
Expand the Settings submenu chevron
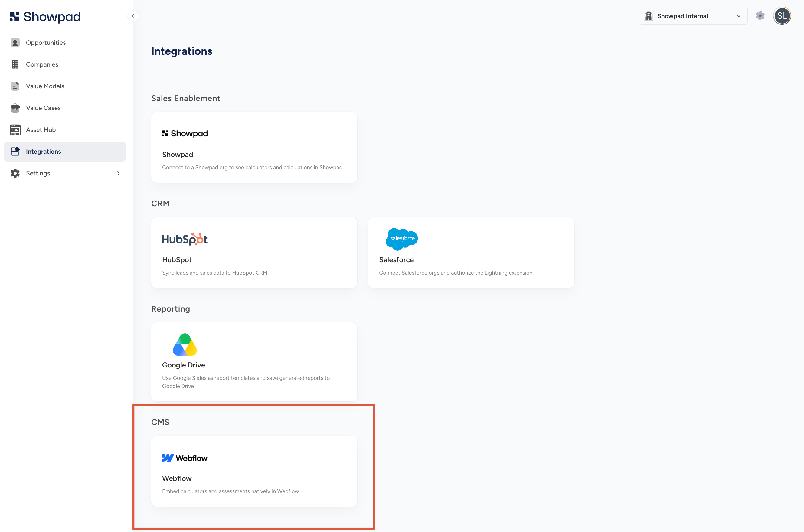point(118,173)
